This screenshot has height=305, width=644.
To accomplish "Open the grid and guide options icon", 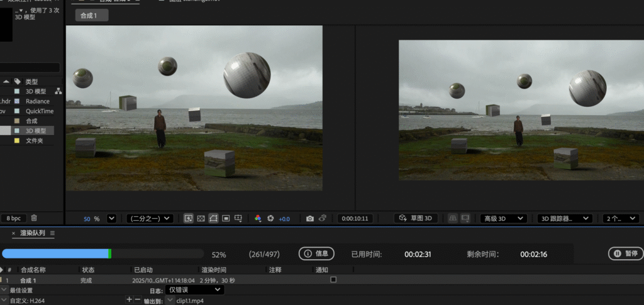I will click(x=238, y=218).
